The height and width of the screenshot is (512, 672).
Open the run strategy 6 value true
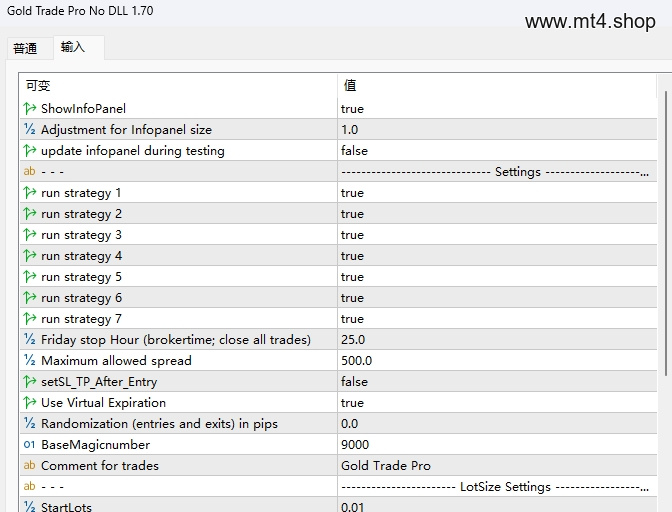pyautogui.click(x=497, y=297)
